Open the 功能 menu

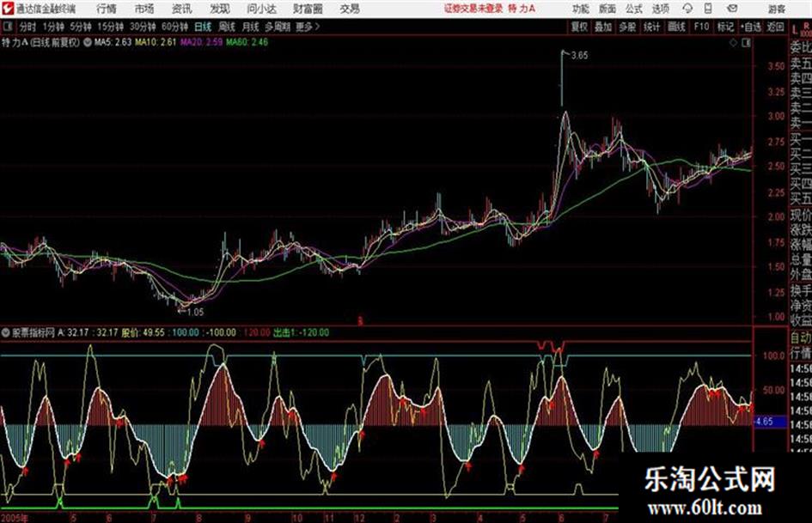click(x=581, y=9)
